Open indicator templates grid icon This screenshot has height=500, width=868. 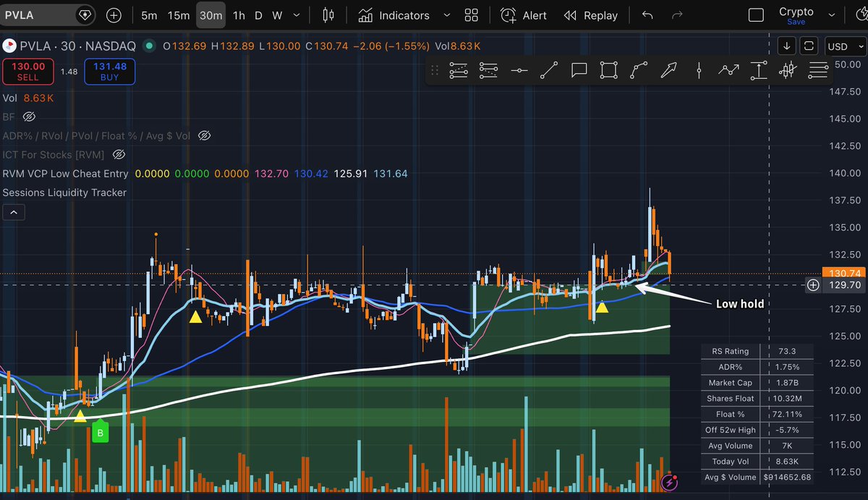click(472, 15)
